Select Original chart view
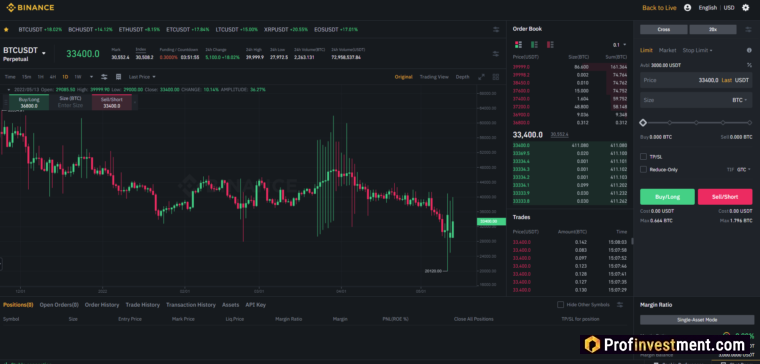The height and width of the screenshot is (364, 760). click(403, 77)
